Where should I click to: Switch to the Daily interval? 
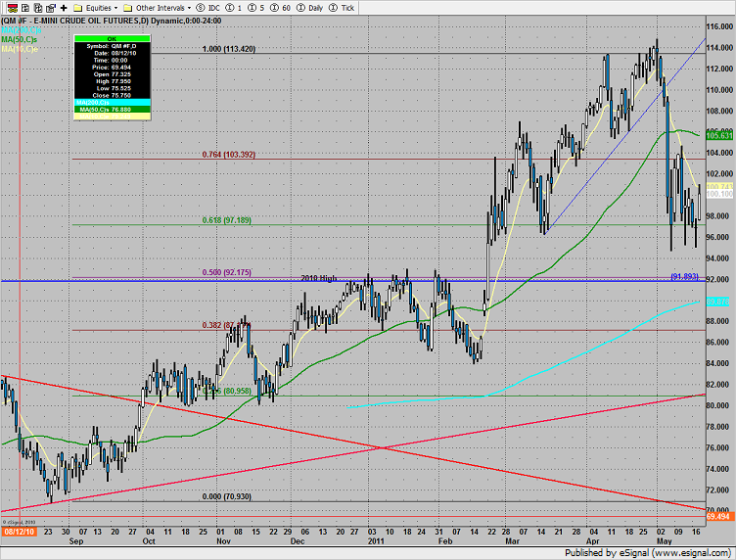click(310, 8)
